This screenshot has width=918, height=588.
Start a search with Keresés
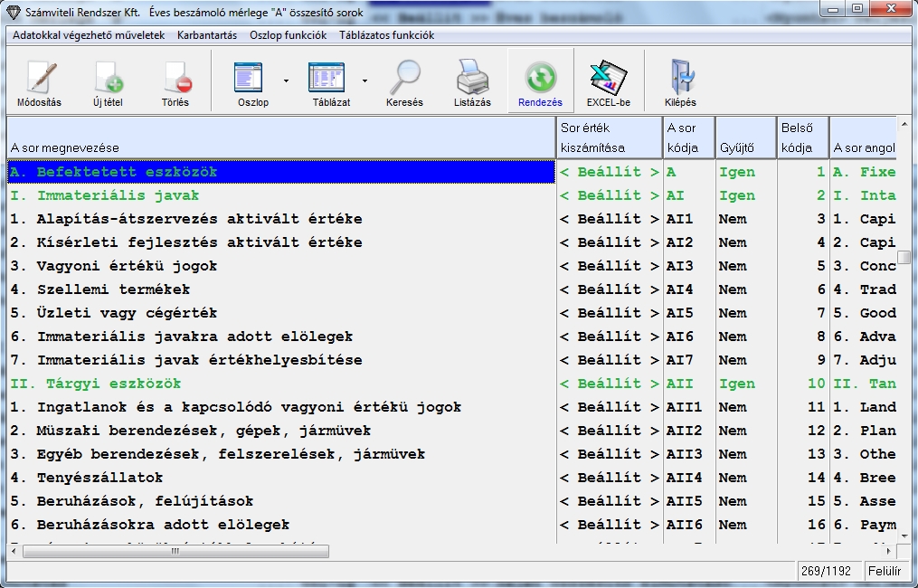click(404, 81)
